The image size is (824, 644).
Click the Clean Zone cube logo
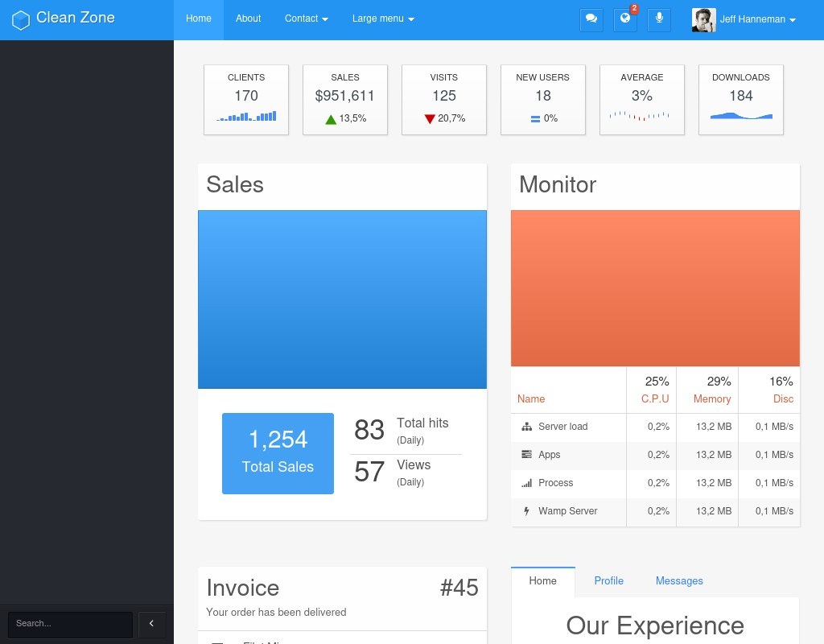[x=20, y=19]
